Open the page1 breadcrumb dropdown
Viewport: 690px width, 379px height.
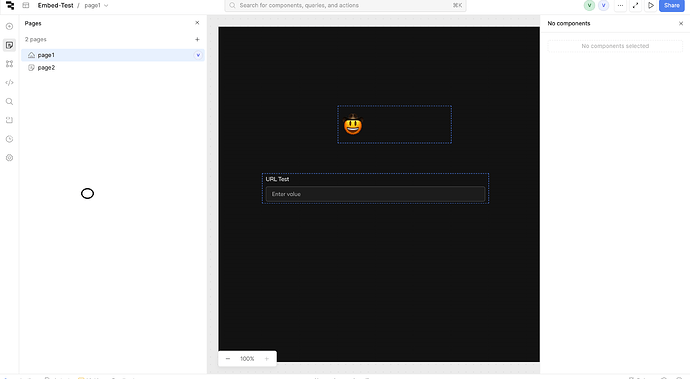point(96,5)
